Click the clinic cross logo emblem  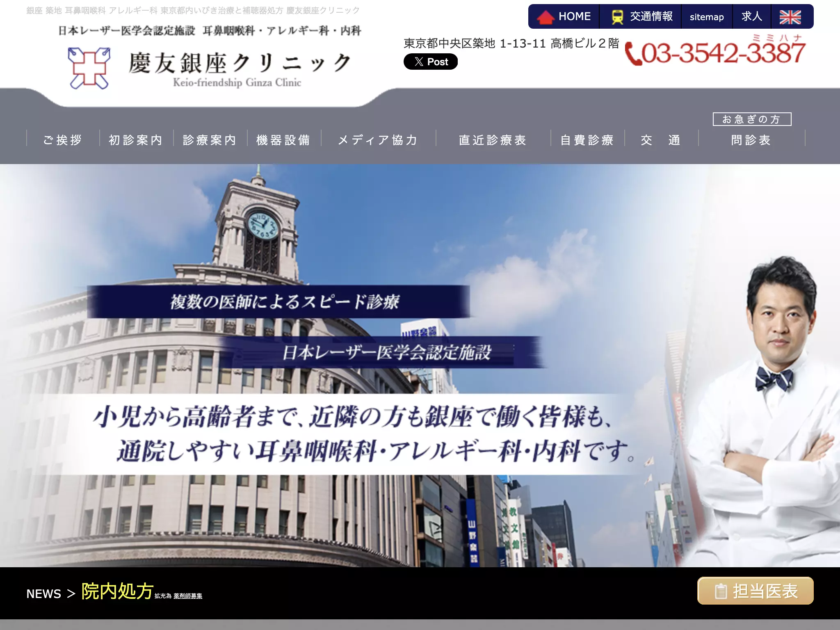89,68
